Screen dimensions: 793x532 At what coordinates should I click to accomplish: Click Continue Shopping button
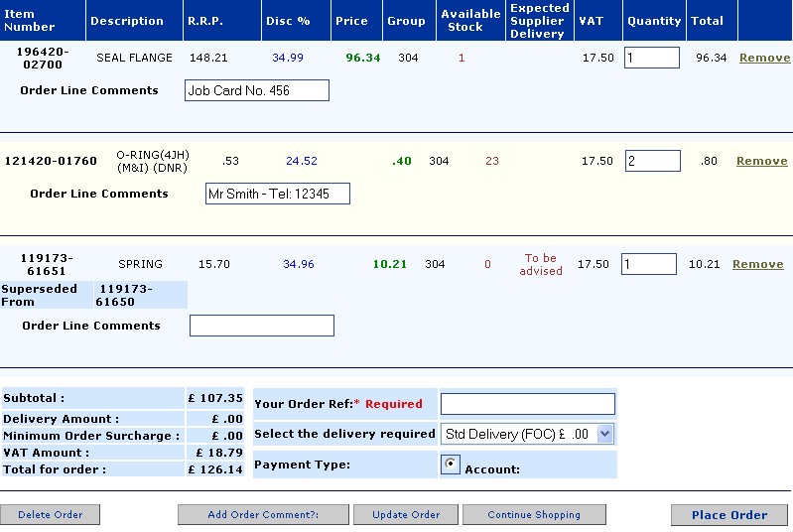(x=534, y=515)
